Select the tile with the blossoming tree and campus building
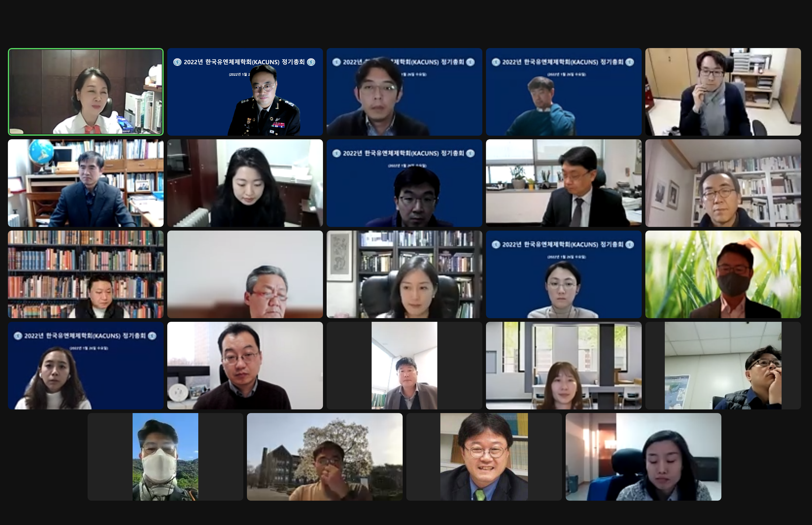This screenshot has height=525, width=812. pos(324,457)
